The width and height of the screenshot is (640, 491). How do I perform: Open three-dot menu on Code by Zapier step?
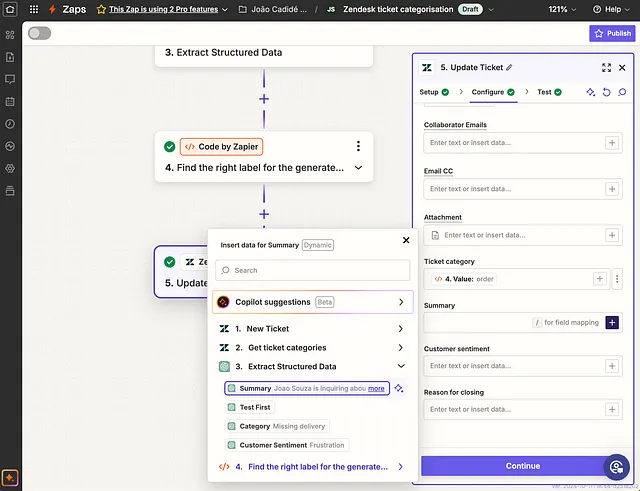(x=358, y=146)
